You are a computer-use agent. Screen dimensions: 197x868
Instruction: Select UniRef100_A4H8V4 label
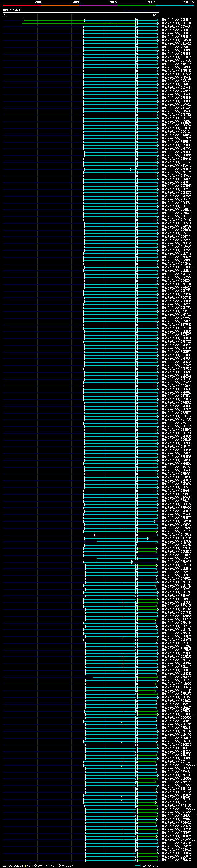176,595
